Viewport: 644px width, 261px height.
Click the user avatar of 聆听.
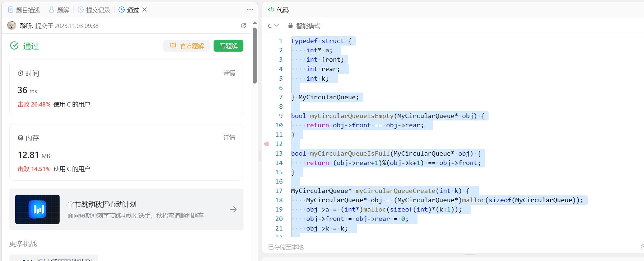pos(12,25)
